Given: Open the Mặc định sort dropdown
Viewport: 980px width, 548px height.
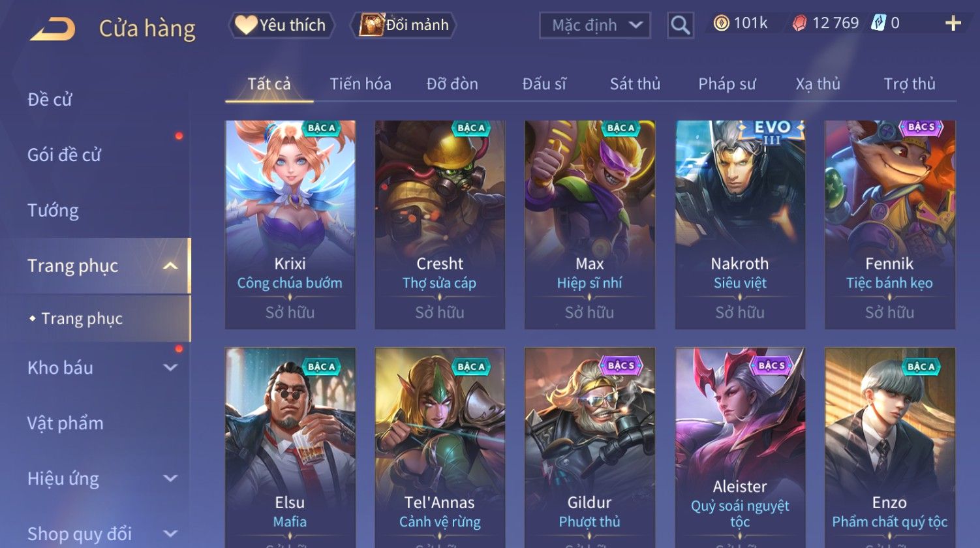Looking at the screenshot, I should [x=595, y=25].
